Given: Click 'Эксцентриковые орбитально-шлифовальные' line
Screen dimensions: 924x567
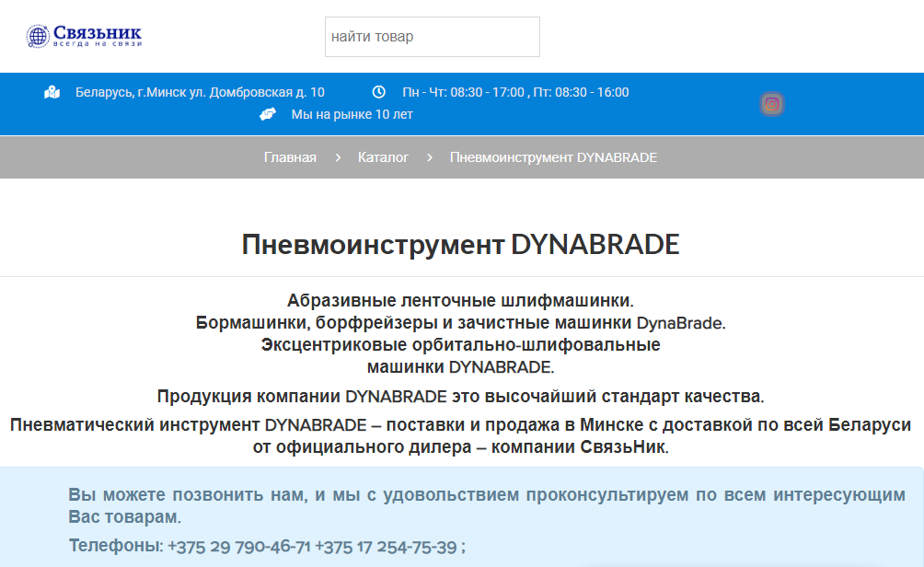Looking at the screenshot, I should click(460, 345).
